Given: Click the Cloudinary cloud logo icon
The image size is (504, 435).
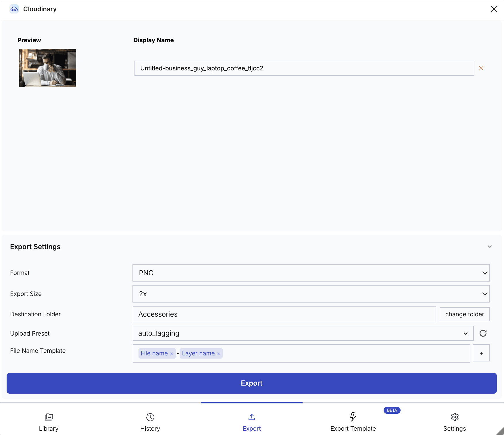Looking at the screenshot, I should [14, 9].
